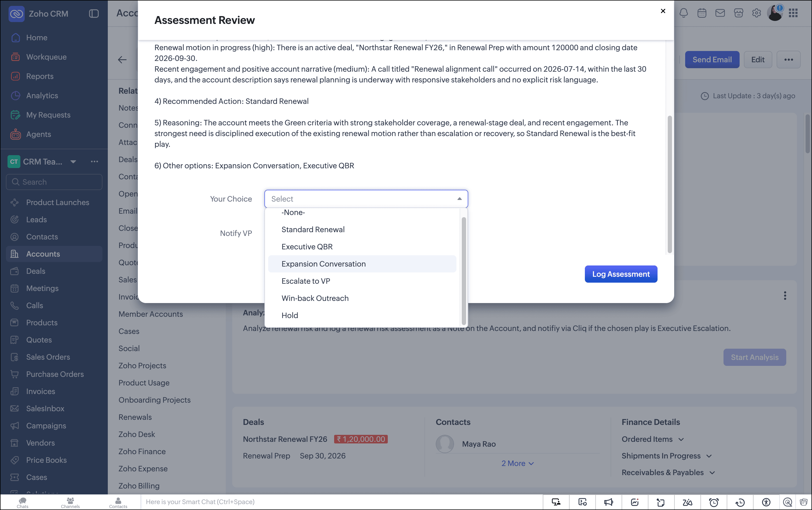Viewport: 812px width, 510px height.
Task: Select Escalate to VP option
Action: pyautogui.click(x=362, y=281)
